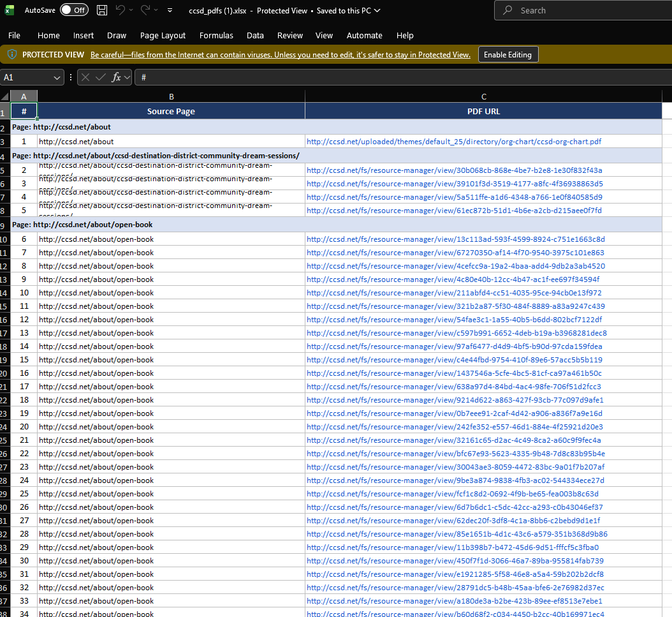This screenshot has width=672, height=617.
Task: Open the Page Layout tab
Action: coord(163,35)
